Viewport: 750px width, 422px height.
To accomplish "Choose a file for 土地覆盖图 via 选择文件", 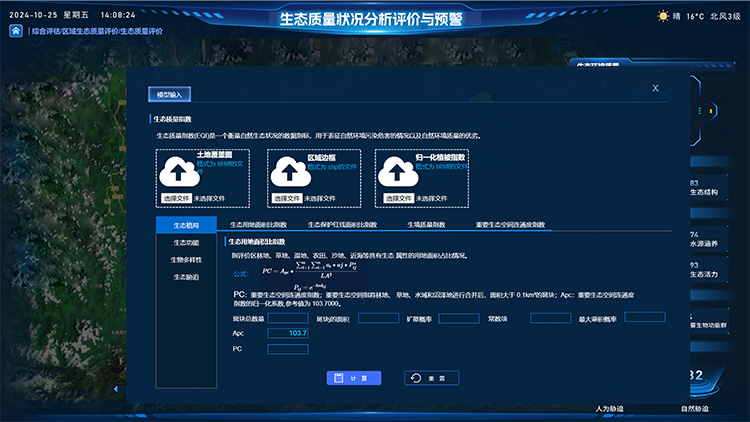I will coord(176,198).
